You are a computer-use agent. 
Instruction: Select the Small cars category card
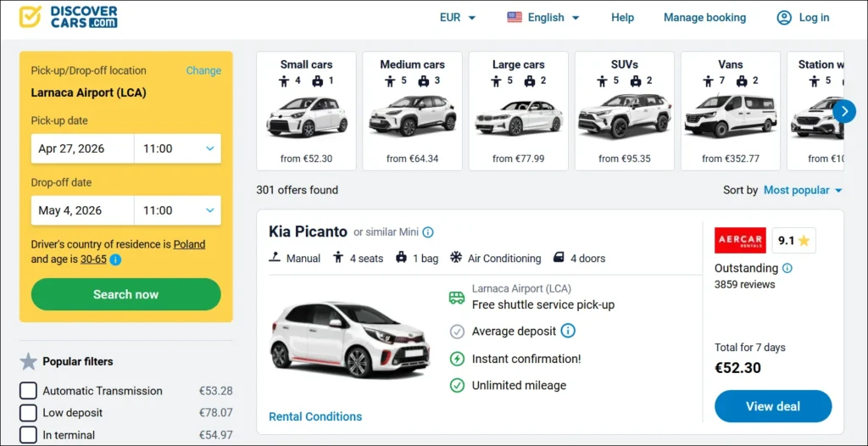(306, 111)
